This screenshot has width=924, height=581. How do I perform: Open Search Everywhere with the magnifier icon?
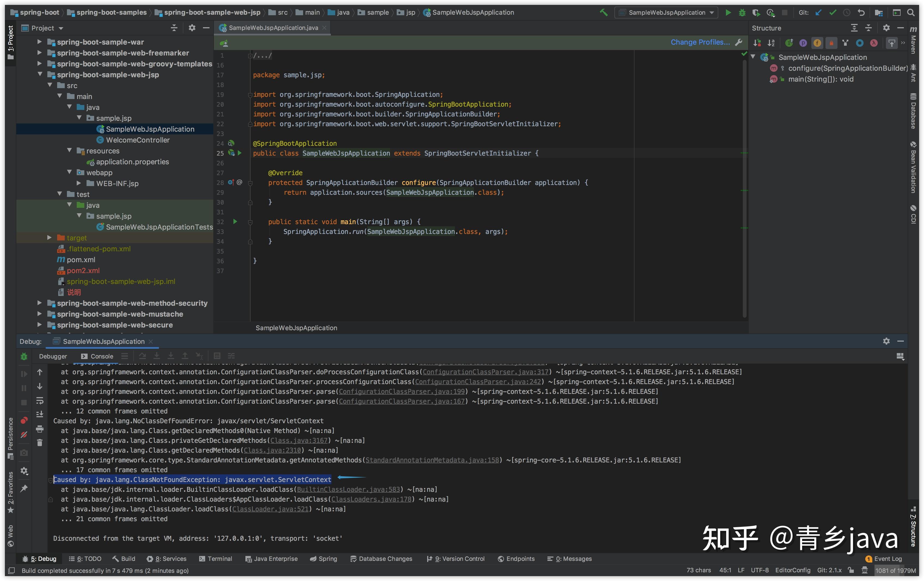911,12
